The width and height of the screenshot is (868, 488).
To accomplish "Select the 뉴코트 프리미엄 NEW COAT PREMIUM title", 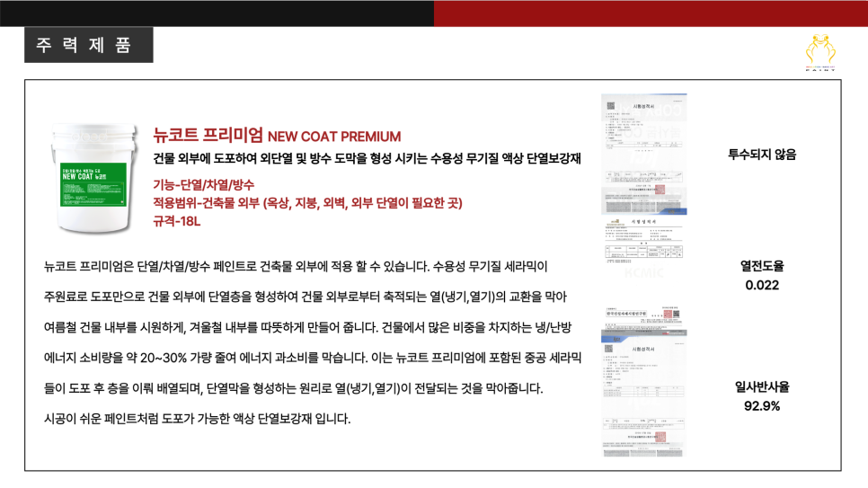I will coord(277,135).
